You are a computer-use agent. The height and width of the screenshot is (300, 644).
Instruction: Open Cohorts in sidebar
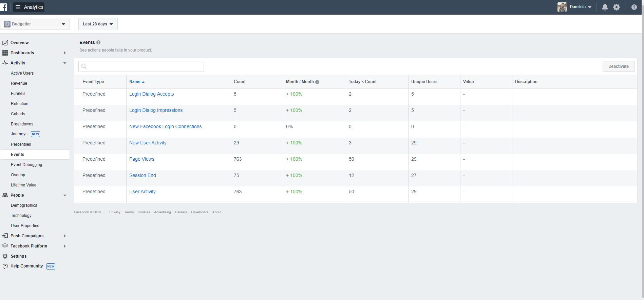[x=18, y=114]
